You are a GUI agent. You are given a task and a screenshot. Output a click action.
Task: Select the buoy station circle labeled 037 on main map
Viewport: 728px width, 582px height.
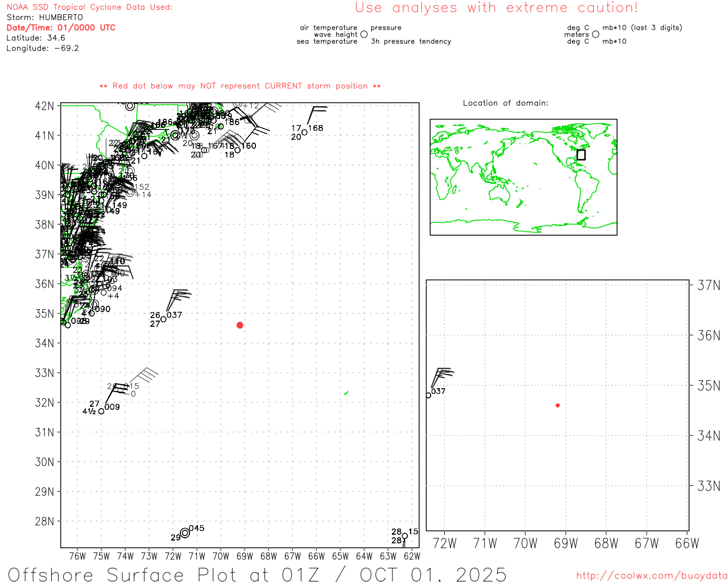(164, 319)
